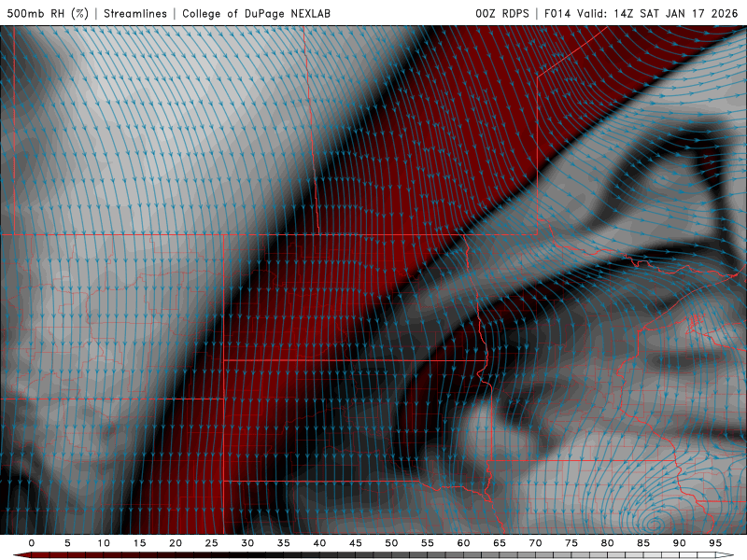This screenshot has height=560, width=747.
Task: Click the "80" color scale label
Action: (x=607, y=543)
